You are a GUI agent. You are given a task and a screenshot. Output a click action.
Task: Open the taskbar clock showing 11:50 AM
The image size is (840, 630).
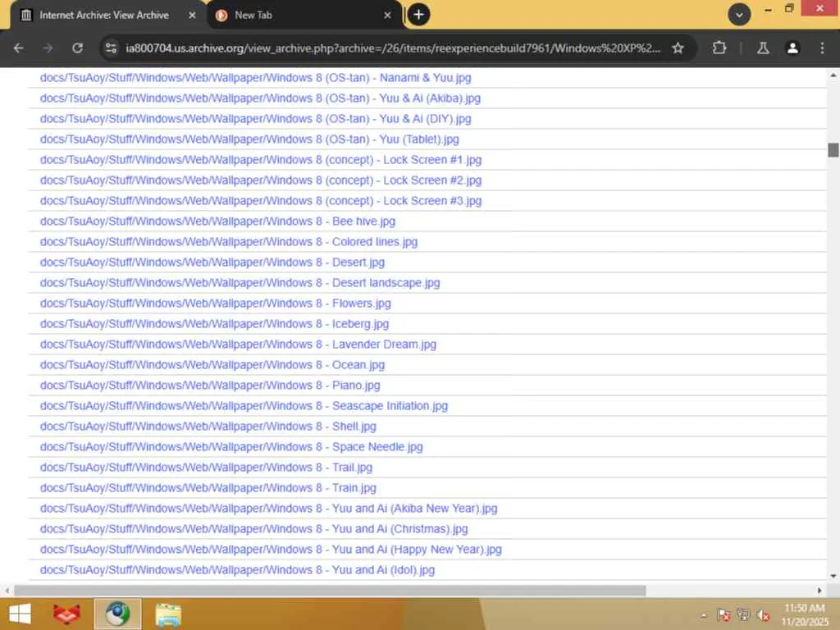805,614
